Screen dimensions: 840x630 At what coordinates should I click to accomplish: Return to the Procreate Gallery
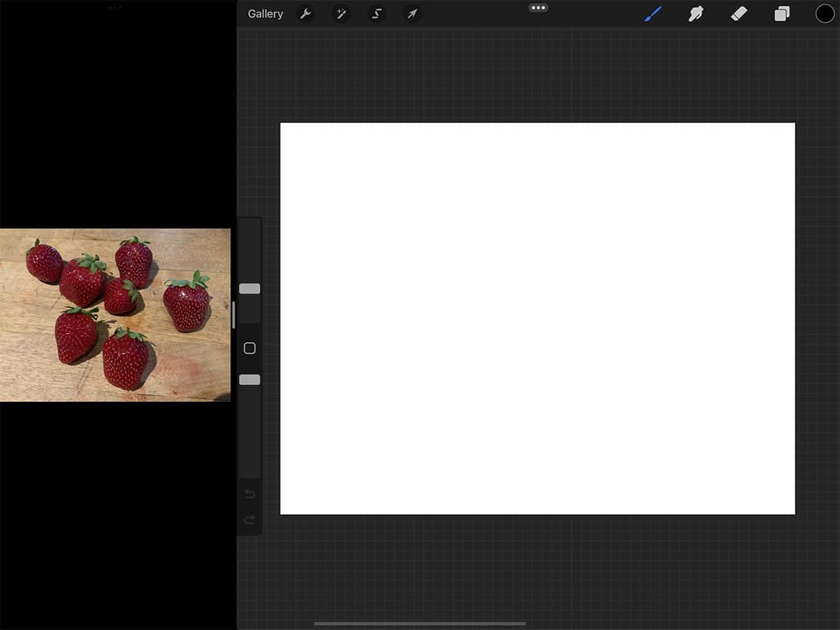[265, 13]
